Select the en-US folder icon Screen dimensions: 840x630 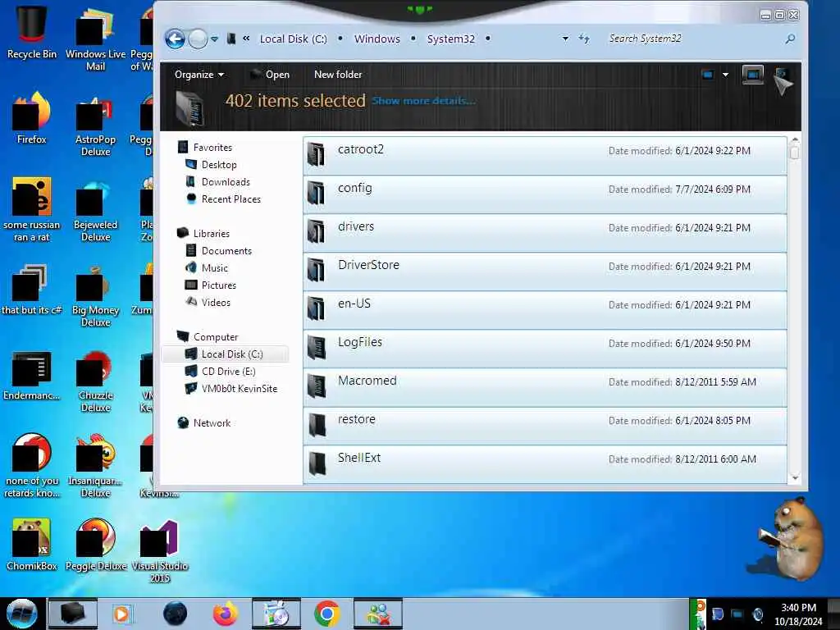pyautogui.click(x=317, y=309)
